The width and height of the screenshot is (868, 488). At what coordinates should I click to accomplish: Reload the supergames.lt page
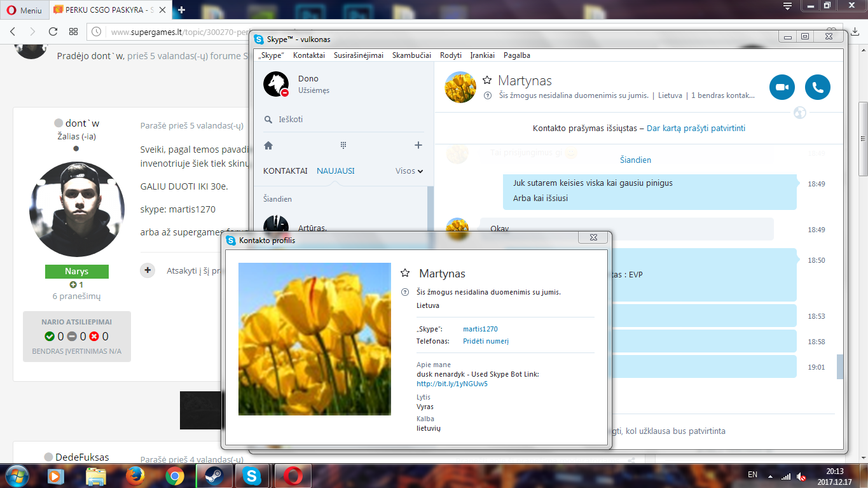pyautogui.click(x=53, y=31)
